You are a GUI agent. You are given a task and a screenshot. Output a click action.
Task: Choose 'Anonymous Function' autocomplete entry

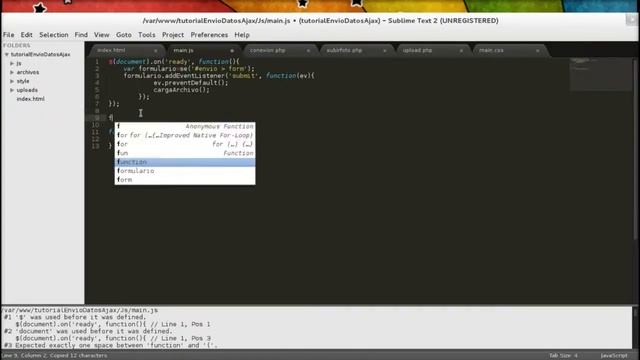[x=185, y=127]
